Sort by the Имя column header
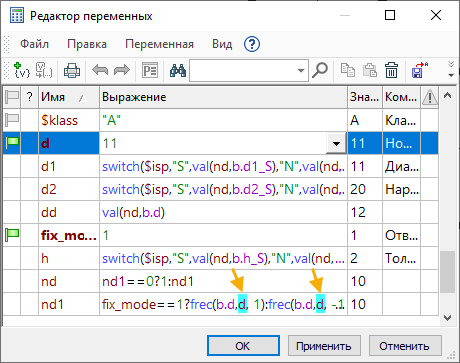 (x=69, y=97)
